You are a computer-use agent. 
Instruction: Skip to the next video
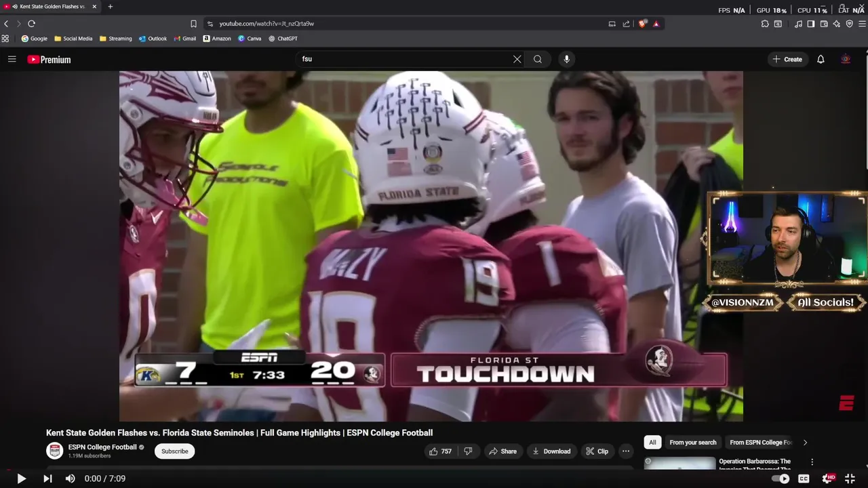(x=47, y=479)
